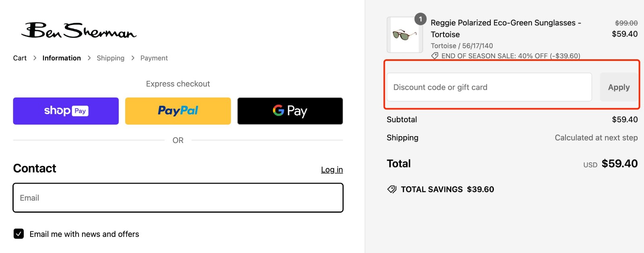Check out with Shop Pay
644x253 pixels.
click(x=65, y=111)
